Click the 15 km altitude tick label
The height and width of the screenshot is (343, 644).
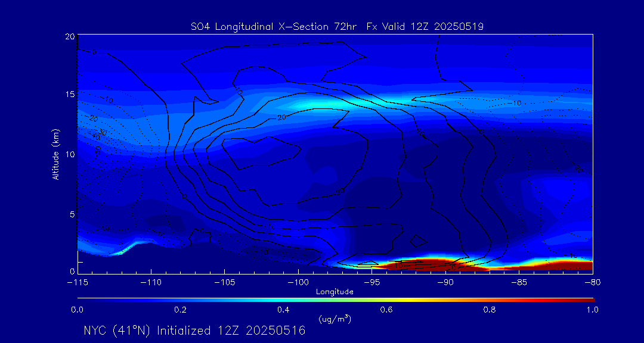coord(69,95)
